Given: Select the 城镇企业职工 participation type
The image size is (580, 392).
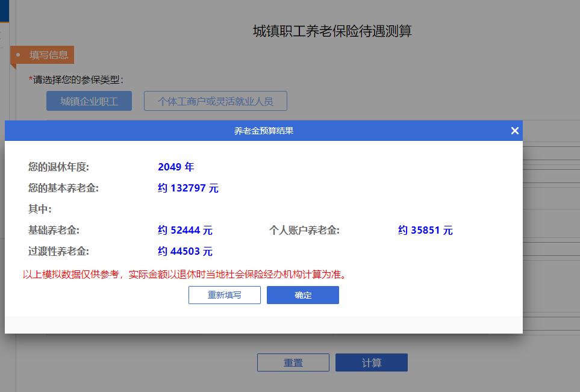Looking at the screenshot, I should [x=89, y=101].
